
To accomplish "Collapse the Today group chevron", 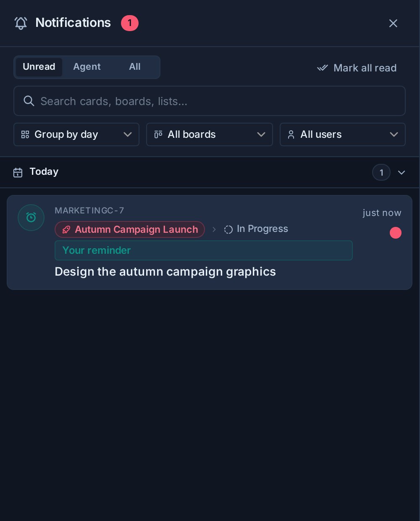I will pyautogui.click(x=402, y=172).
